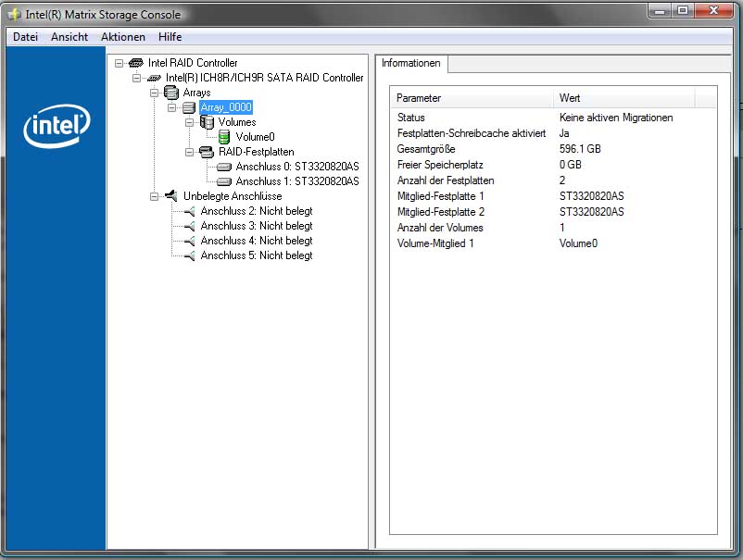
Task: Click the Festplatten-Schreibcache aktiviert row
Action: coord(553,133)
